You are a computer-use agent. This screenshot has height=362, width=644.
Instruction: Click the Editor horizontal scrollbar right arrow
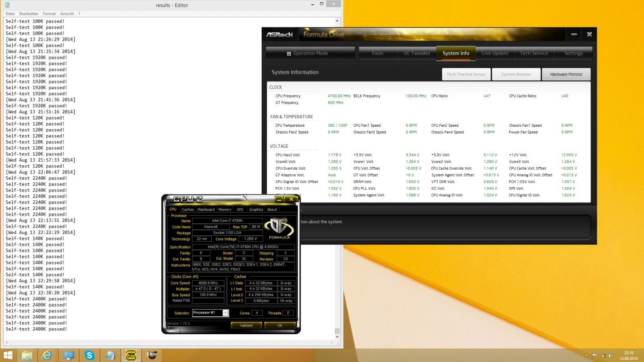[332, 343]
